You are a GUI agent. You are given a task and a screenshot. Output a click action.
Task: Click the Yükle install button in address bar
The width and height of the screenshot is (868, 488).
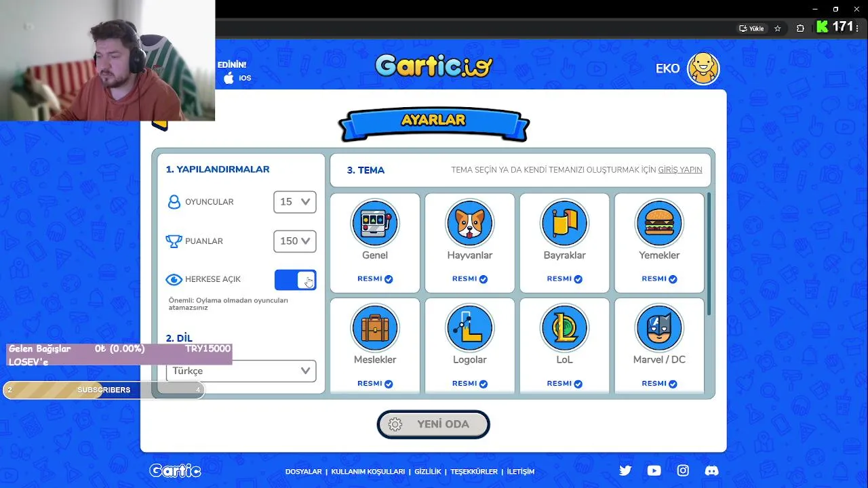[x=752, y=28]
